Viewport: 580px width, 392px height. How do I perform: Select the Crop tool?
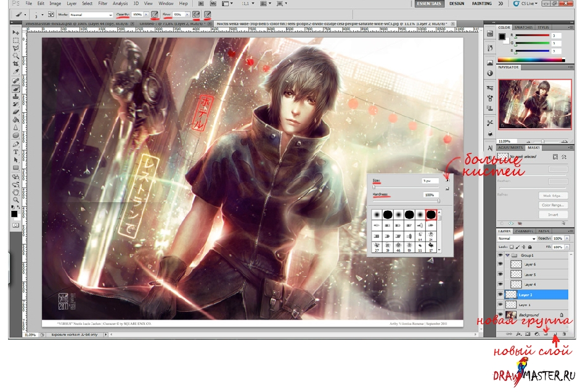(15, 63)
